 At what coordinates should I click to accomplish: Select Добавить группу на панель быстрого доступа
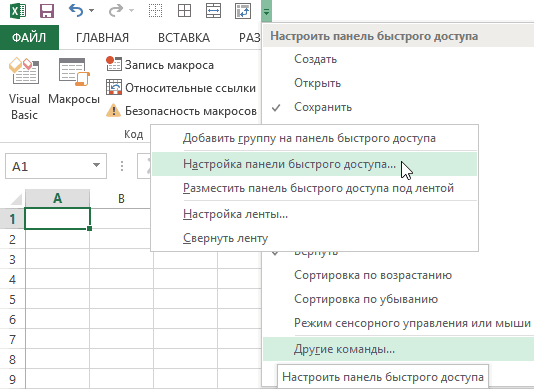click(314, 138)
